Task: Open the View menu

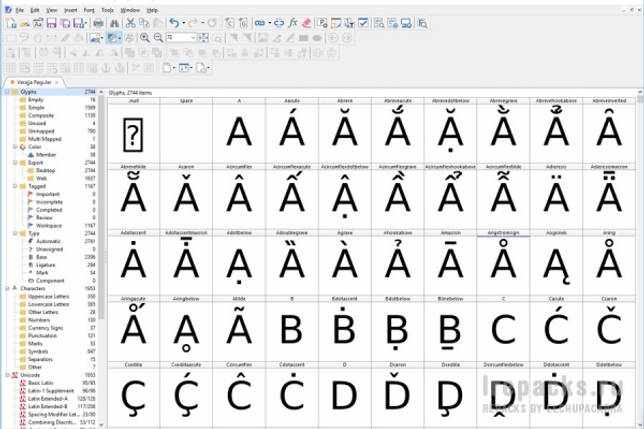Action: 52,10
